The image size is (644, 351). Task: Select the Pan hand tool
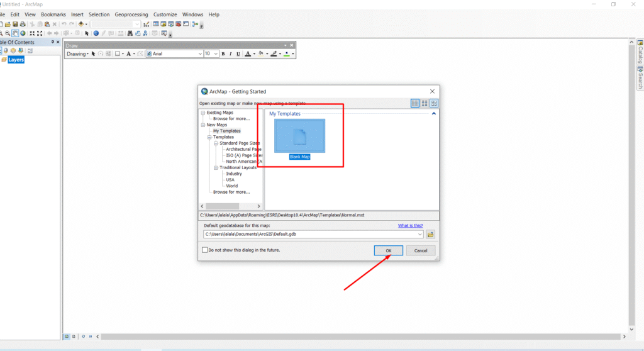pyautogui.click(x=15, y=33)
